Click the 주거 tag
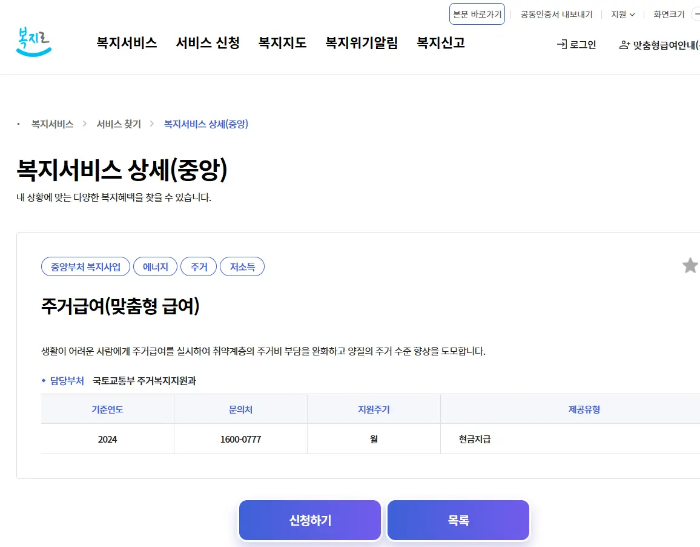 click(199, 267)
